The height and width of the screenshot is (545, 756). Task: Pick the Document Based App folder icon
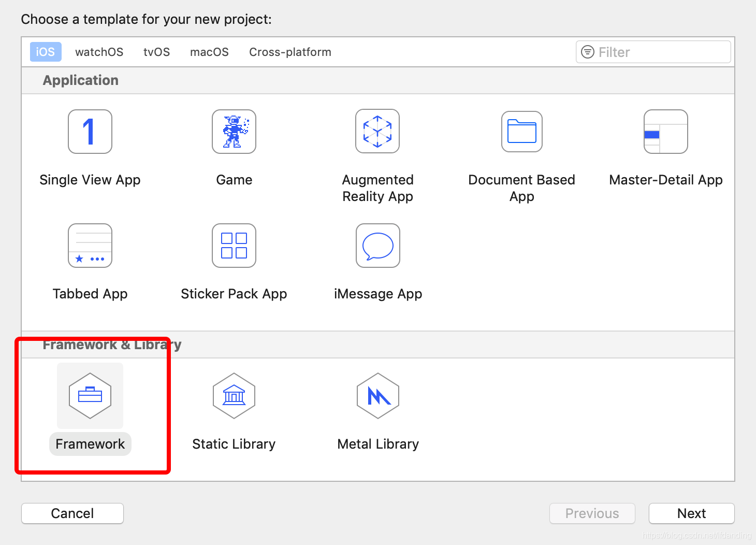click(x=522, y=132)
